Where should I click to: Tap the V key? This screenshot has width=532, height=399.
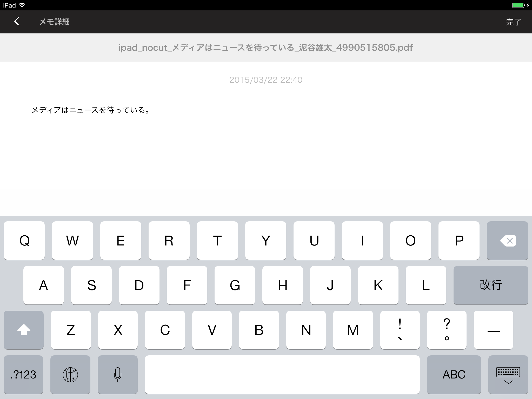tap(212, 330)
